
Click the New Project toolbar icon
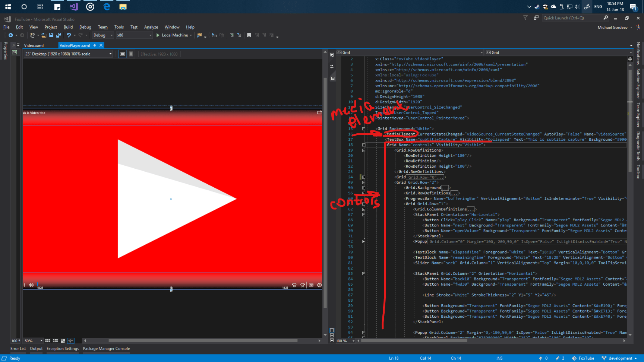[x=32, y=35]
